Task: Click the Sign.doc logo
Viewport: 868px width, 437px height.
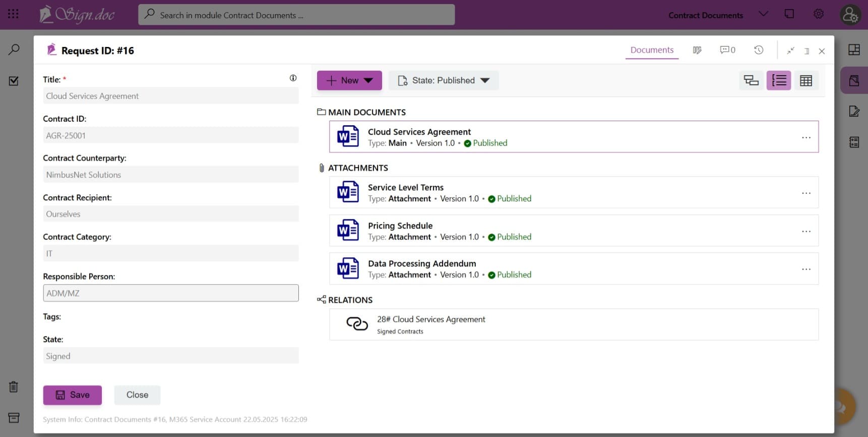Action: (77, 15)
